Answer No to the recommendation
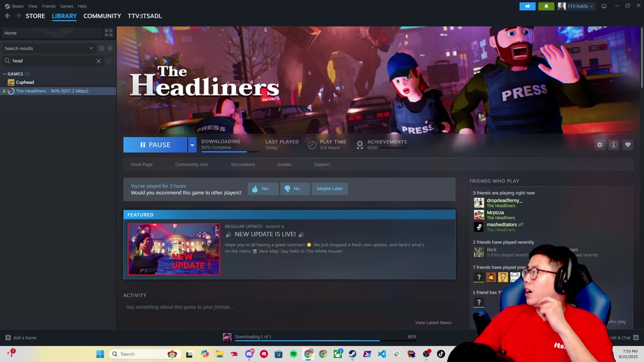644x362 pixels. click(295, 189)
